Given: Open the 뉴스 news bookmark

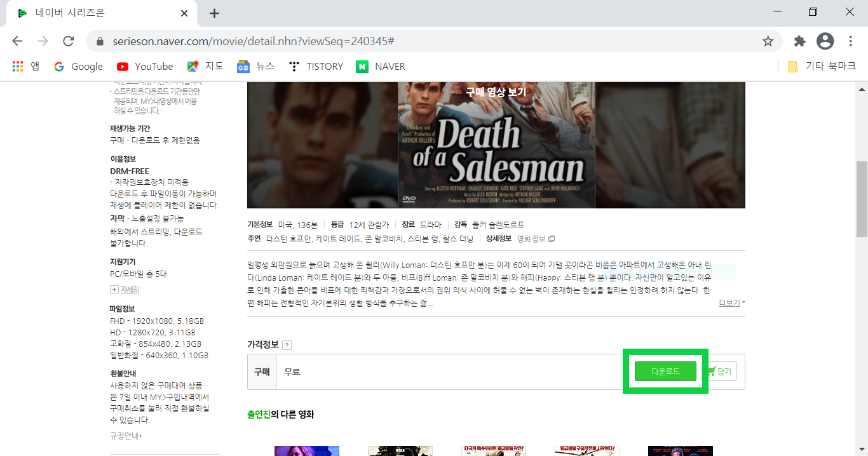Looking at the screenshot, I should 256,67.
